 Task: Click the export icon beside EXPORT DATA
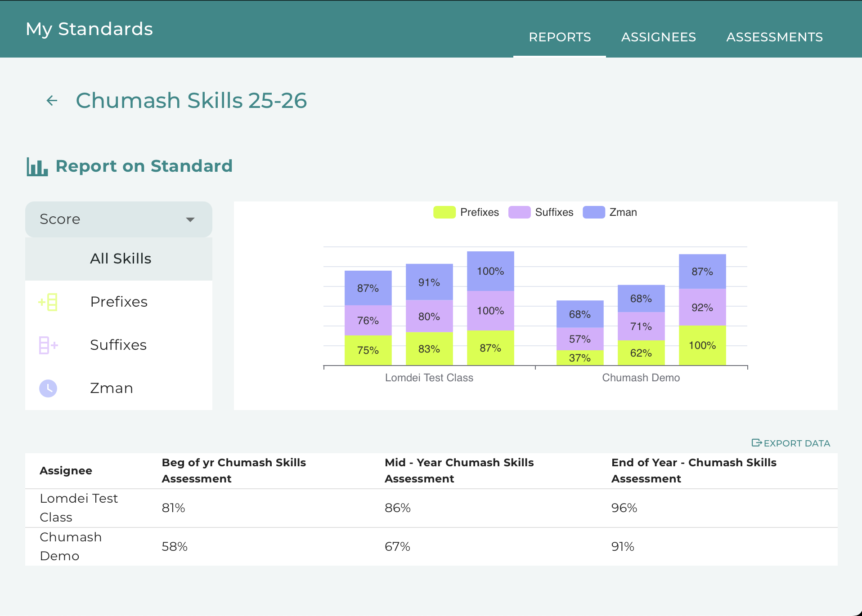757,443
